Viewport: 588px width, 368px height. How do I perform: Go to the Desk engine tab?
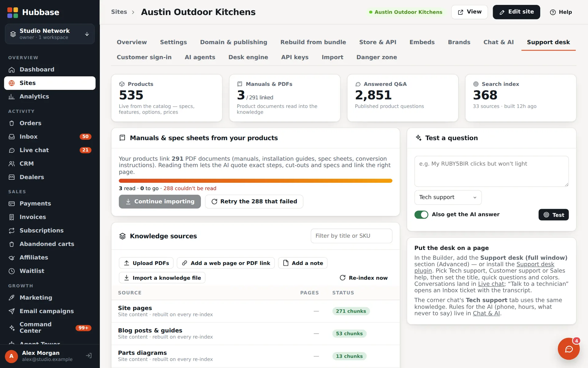click(x=248, y=57)
